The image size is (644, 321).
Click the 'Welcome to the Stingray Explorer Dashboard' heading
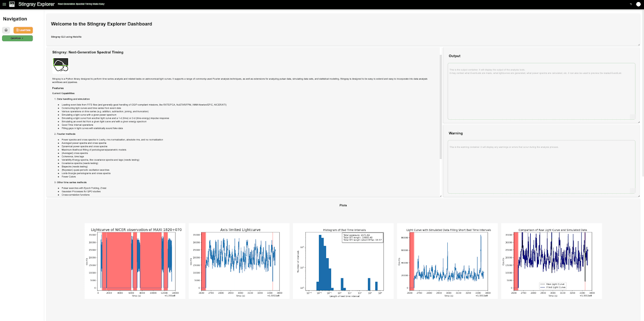101,24
